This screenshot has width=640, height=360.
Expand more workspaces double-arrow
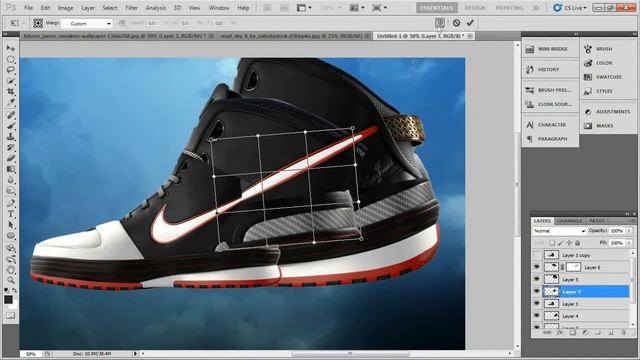tap(536, 8)
